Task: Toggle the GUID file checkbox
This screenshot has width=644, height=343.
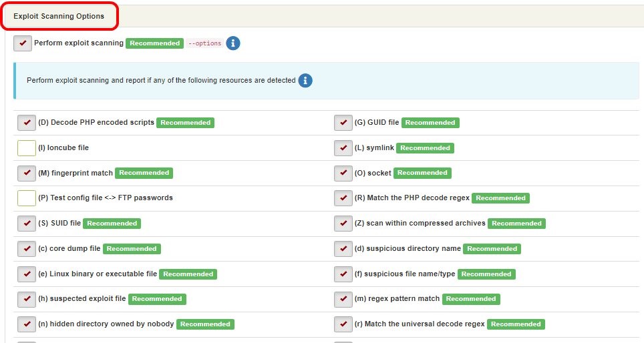Action: tap(343, 123)
